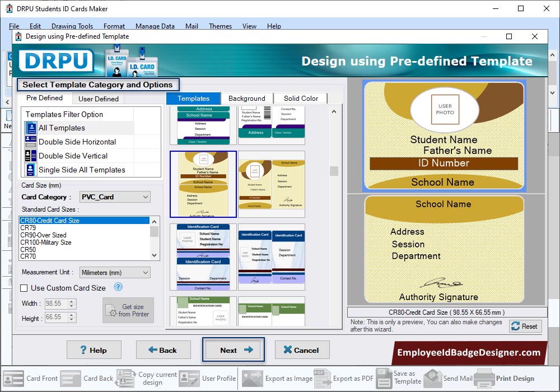The width and height of the screenshot is (560, 392).
Task: Select the Double Side Vertical icon
Action: (x=31, y=156)
